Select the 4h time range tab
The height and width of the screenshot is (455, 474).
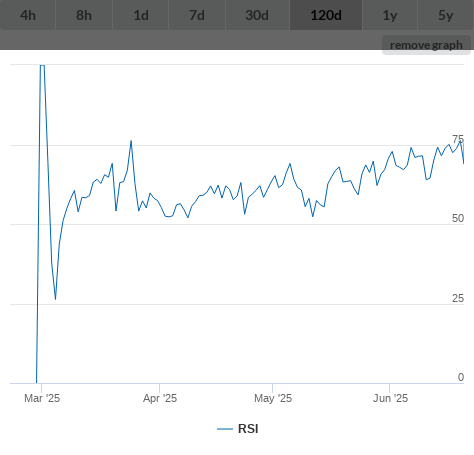[x=28, y=15]
